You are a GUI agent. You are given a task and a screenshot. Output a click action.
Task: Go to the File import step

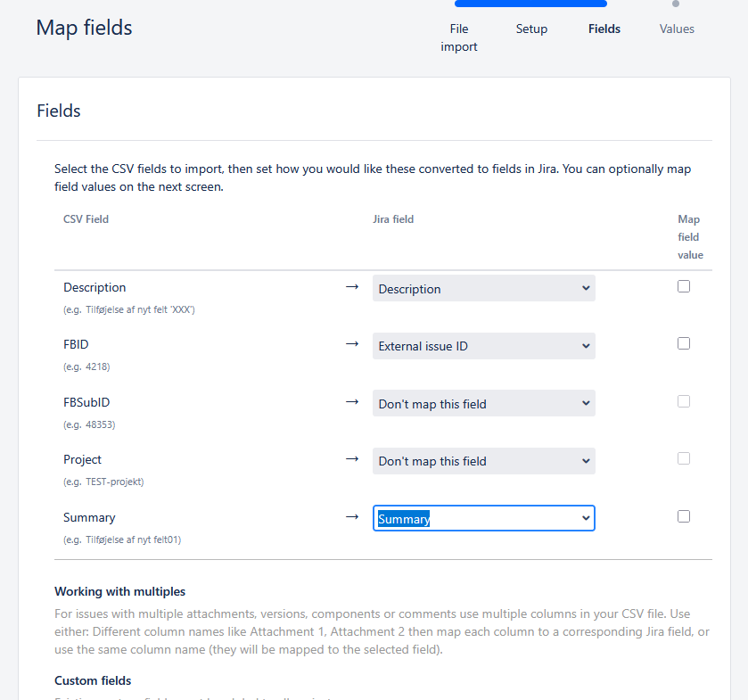coord(459,37)
